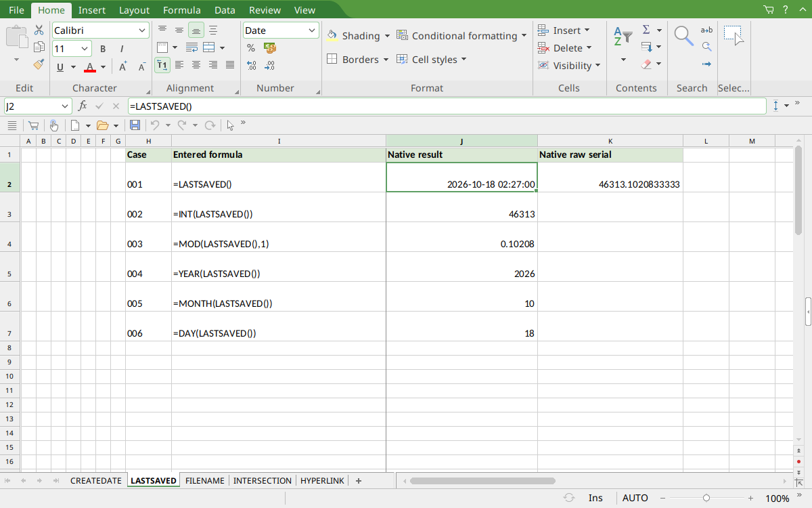Switch to the Review ribbon tab
812x508 pixels.
tap(265, 10)
